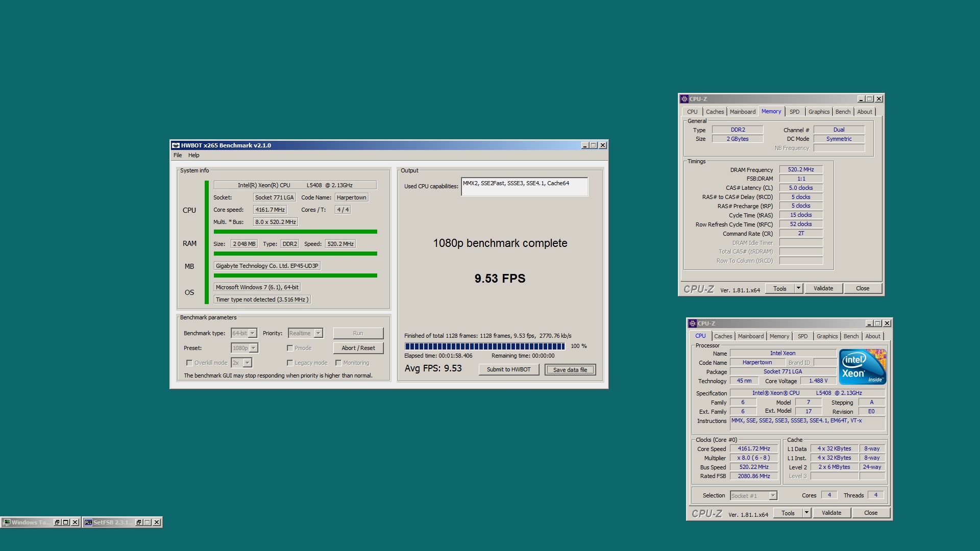
Task: Click Validate in CPU-Z CPU window
Action: pos(831,513)
